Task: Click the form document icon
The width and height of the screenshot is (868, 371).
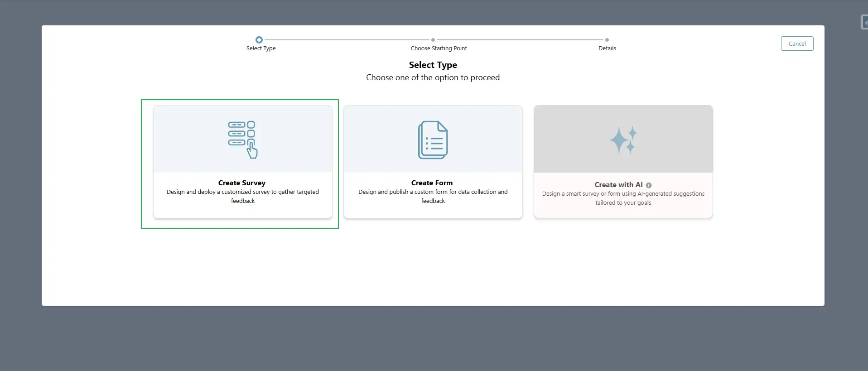Action: (433, 140)
